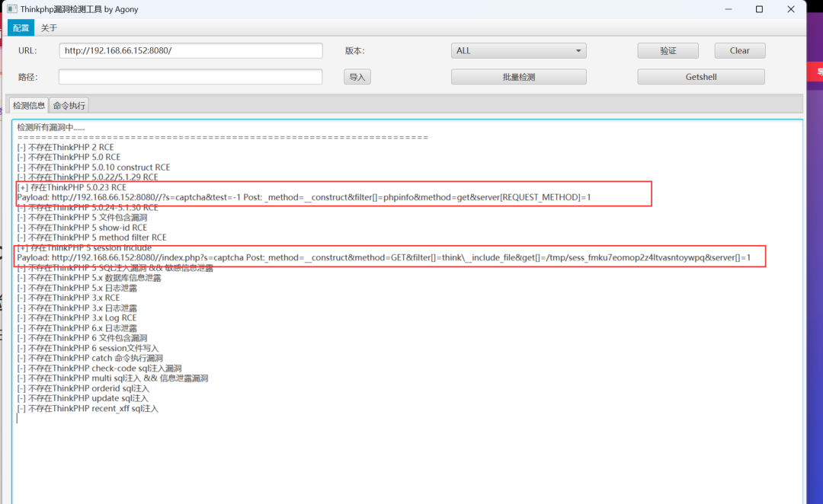This screenshot has height=504, width=823.
Task: Click the Thinkphp app icon in title bar
Action: pos(11,9)
